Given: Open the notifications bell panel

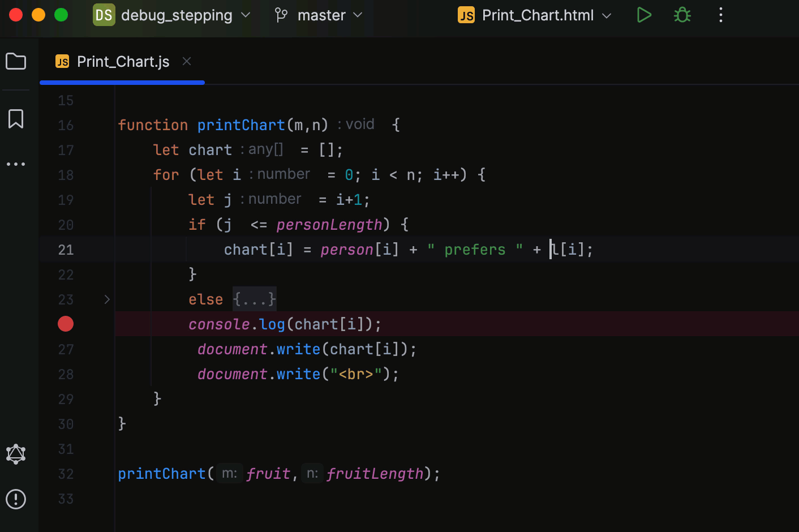Looking at the screenshot, I should tap(16, 454).
